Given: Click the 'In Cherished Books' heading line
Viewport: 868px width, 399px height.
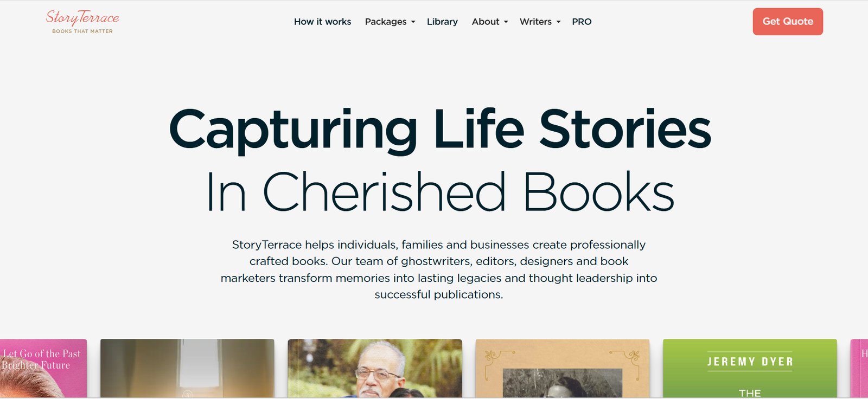Looking at the screenshot, I should pos(439,192).
